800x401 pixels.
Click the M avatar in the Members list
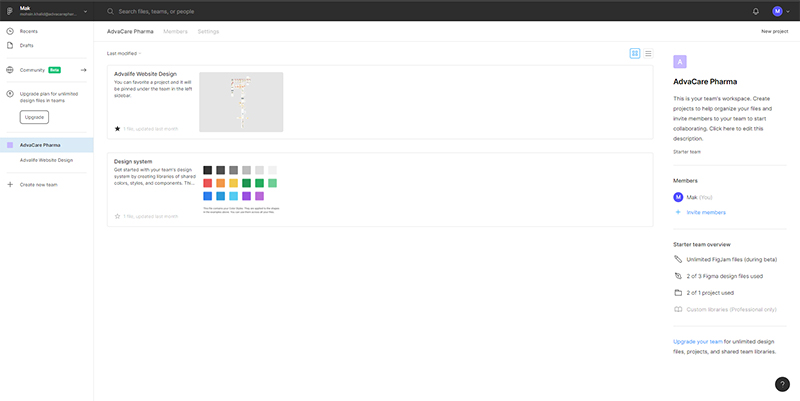click(678, 197)
